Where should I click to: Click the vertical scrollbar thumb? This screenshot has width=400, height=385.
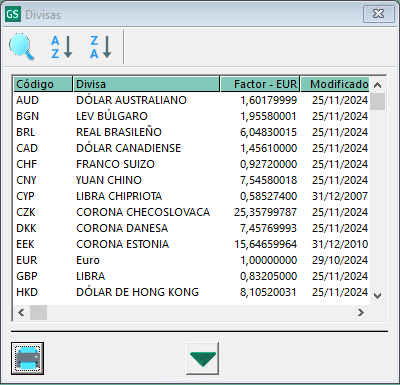tap(377, 101)
